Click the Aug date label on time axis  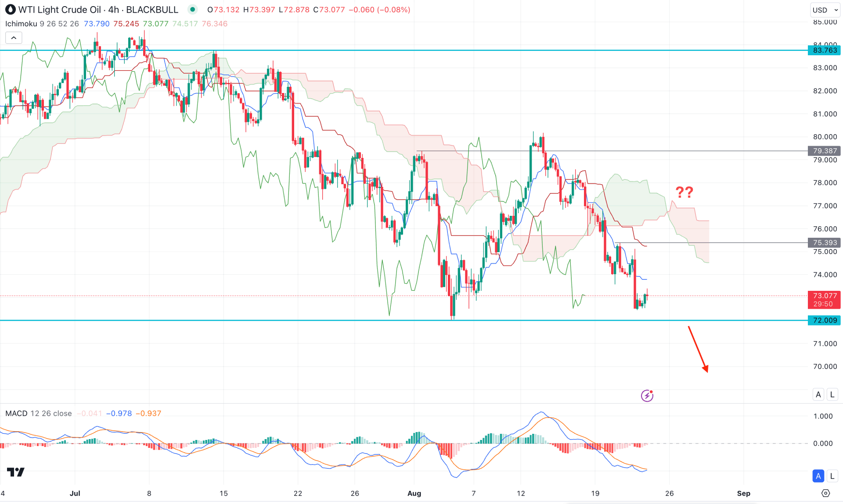414,493
